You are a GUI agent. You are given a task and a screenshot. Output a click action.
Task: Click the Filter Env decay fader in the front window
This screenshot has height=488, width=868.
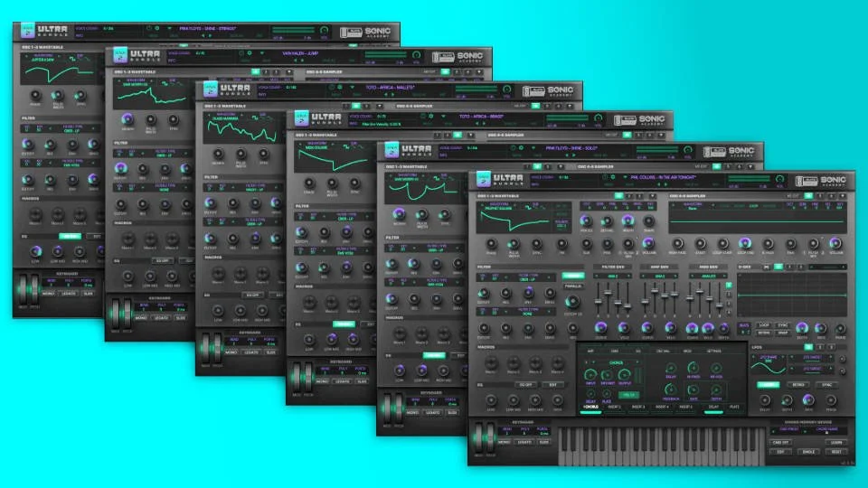609,292
